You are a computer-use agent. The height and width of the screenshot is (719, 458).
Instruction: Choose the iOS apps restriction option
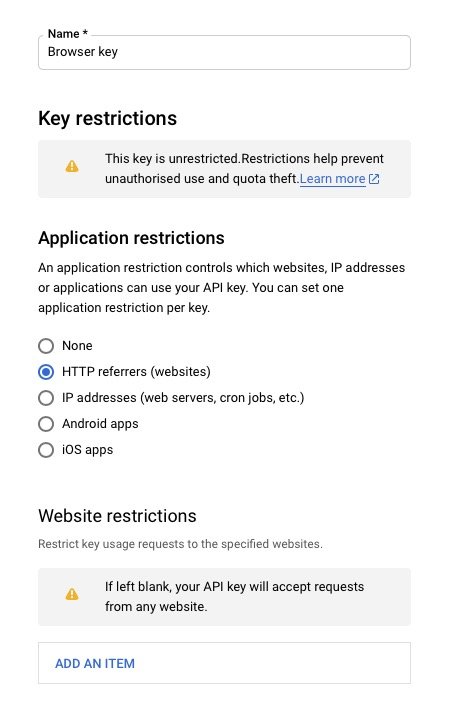coord(46,450)
